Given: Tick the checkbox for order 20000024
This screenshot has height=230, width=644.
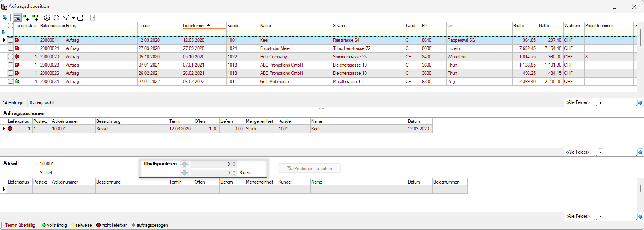Looking at the screenshot, I should (x=11, y=48).
